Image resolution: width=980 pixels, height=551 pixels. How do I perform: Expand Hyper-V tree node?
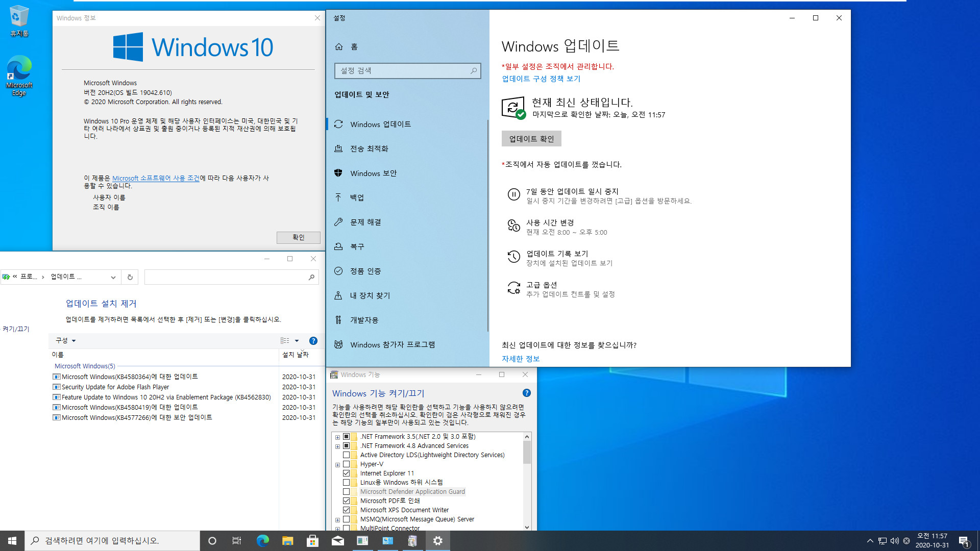(x=337, y=465)
